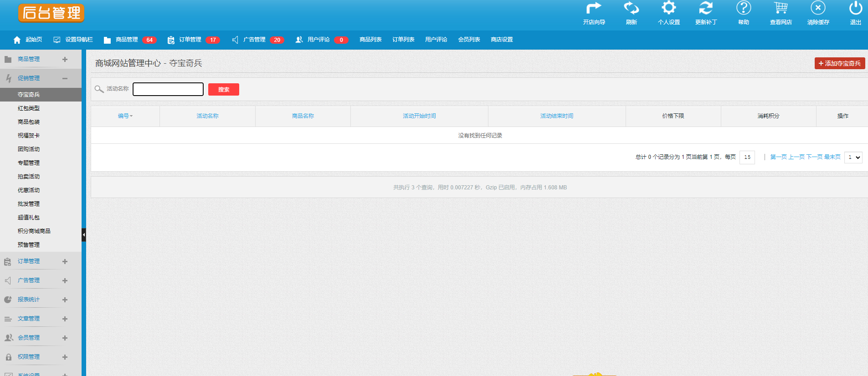868x376 pixels.
Task: Select 红包类型 in the sidebar
Action: click(29, 108)
